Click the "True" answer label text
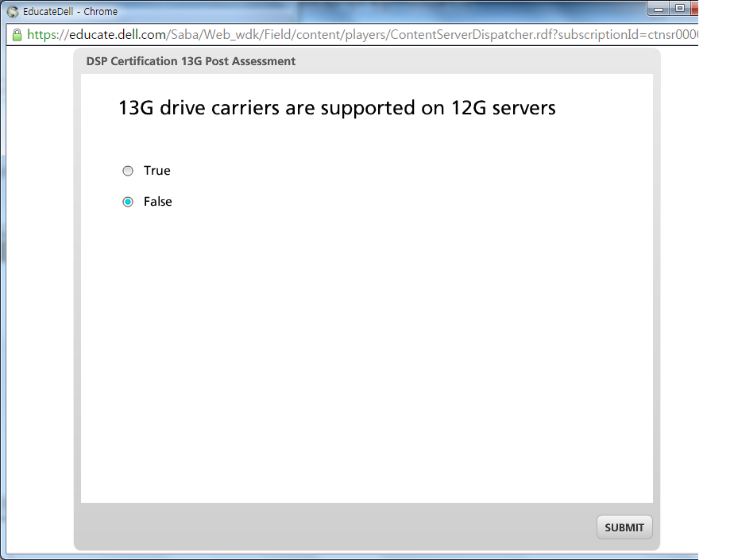This screenshot has height=560, width=734. [156, 171]
